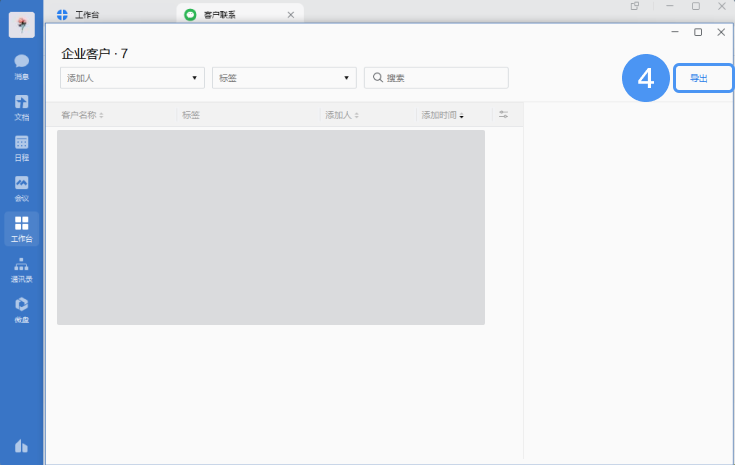Go to 日程 (Calendar) in sidebar
Image resolution: width=735 pixels, height=465 pixels.
tap(21, 146)
